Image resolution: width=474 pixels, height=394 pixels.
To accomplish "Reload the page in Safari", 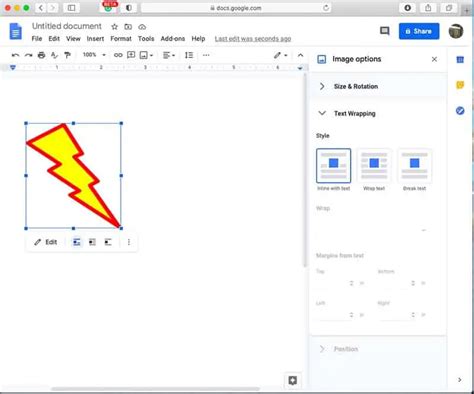I will coord(326,8).
